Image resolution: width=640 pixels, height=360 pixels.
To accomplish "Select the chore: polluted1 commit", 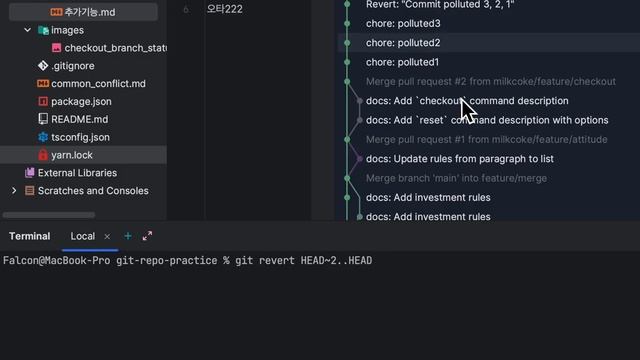I will point(402,62).
